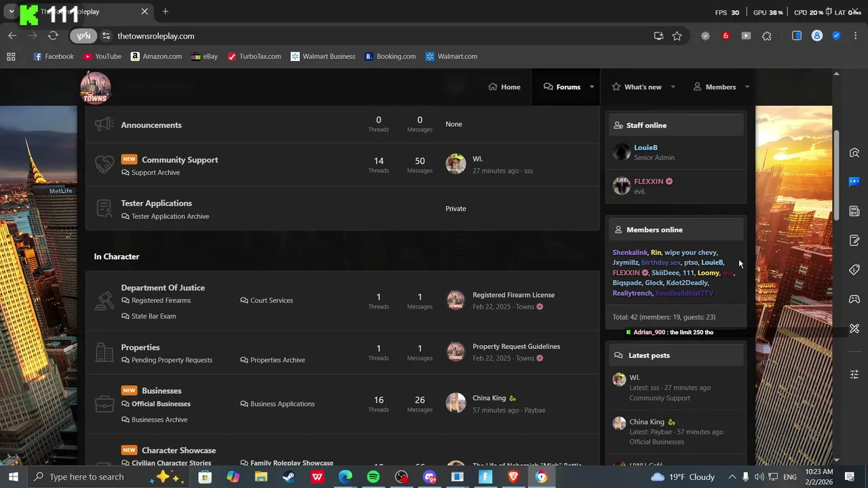Open the What's new nav tab
This screenshot has height=488, width=868.
pyautogui.click(x=636, y=87)
